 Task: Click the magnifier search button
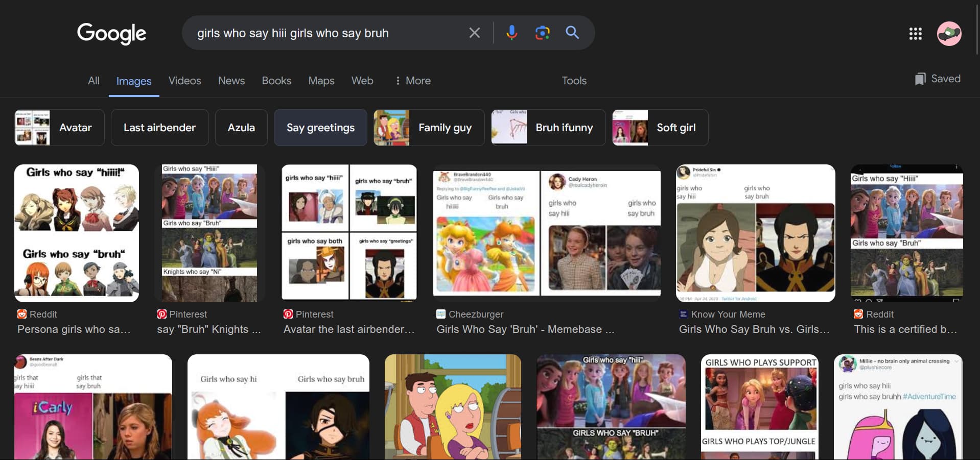572,33
